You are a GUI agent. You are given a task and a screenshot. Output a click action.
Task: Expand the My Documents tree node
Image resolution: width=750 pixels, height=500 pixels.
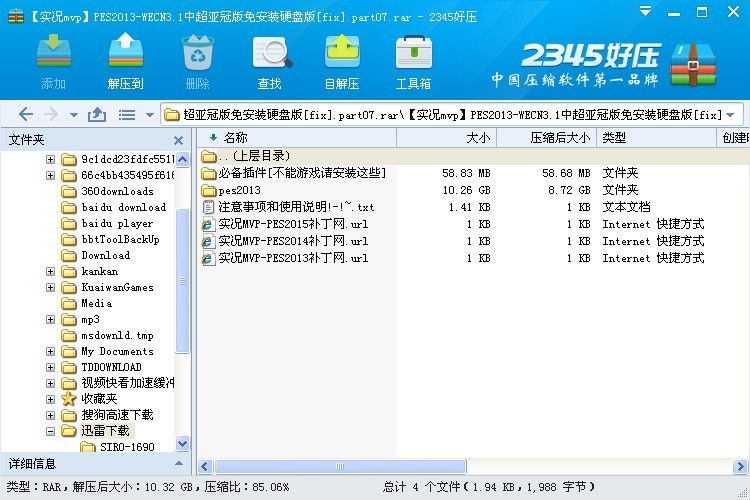click(50, 351)
